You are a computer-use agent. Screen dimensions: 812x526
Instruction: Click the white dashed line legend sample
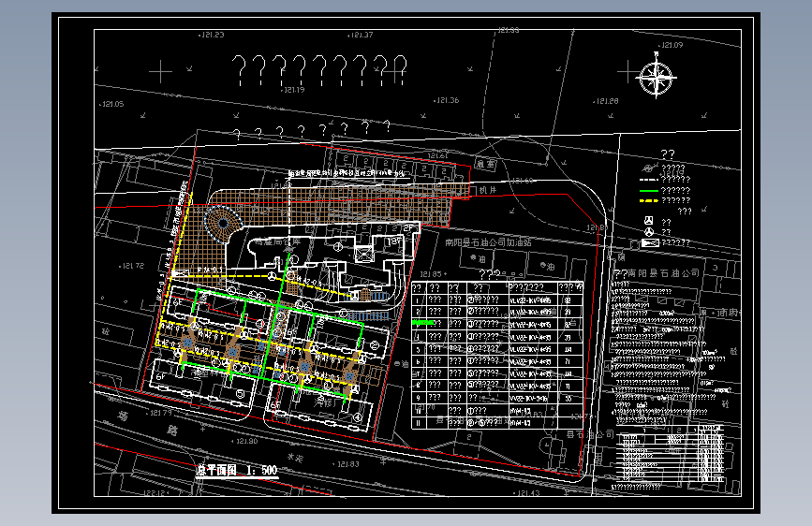(x=649, y=180)
